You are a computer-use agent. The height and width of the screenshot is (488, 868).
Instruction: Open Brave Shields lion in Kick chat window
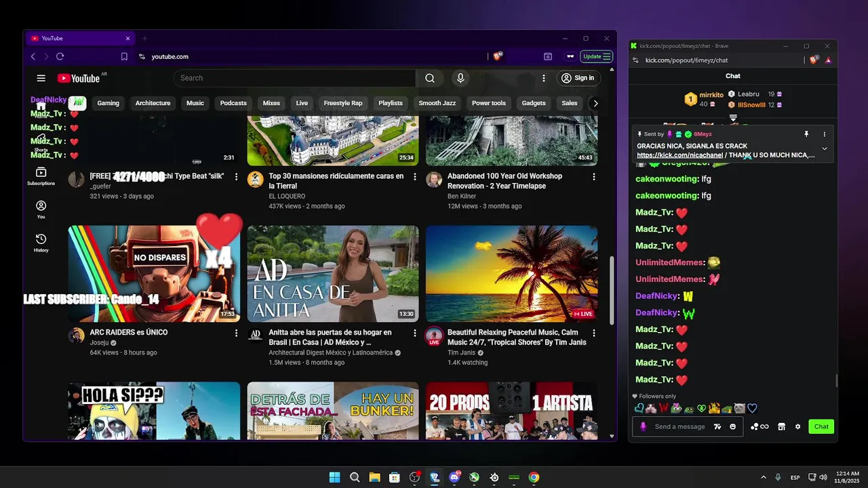(814, 60)
